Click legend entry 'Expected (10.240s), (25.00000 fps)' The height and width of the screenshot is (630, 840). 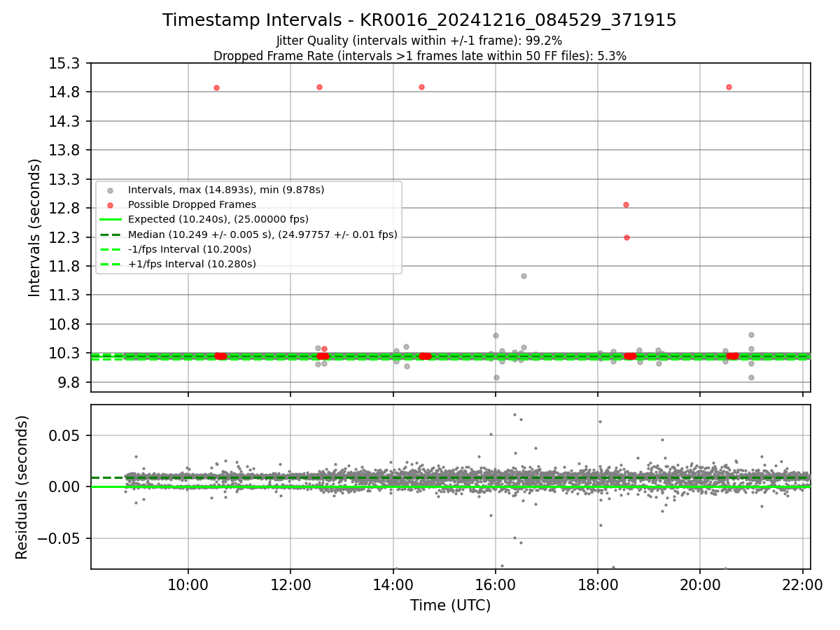coord(218,219)
